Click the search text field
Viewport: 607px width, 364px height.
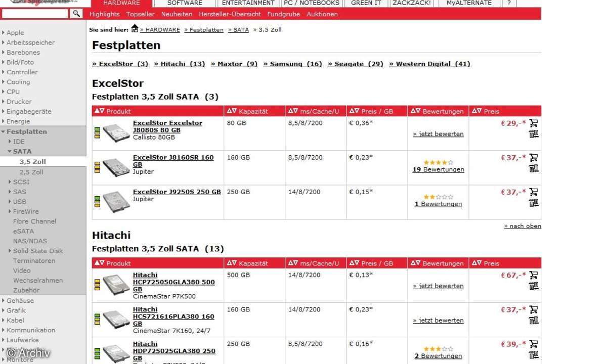[34, 14]
